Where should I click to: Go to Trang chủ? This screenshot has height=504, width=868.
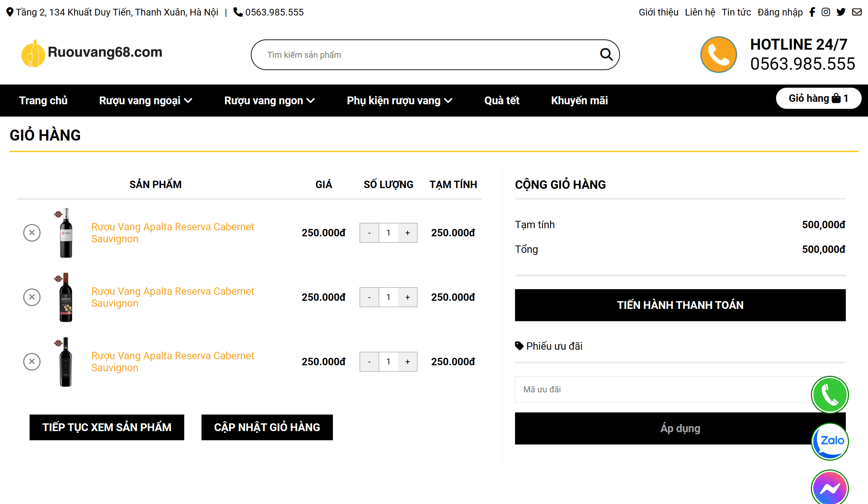[x=43, y=100]
